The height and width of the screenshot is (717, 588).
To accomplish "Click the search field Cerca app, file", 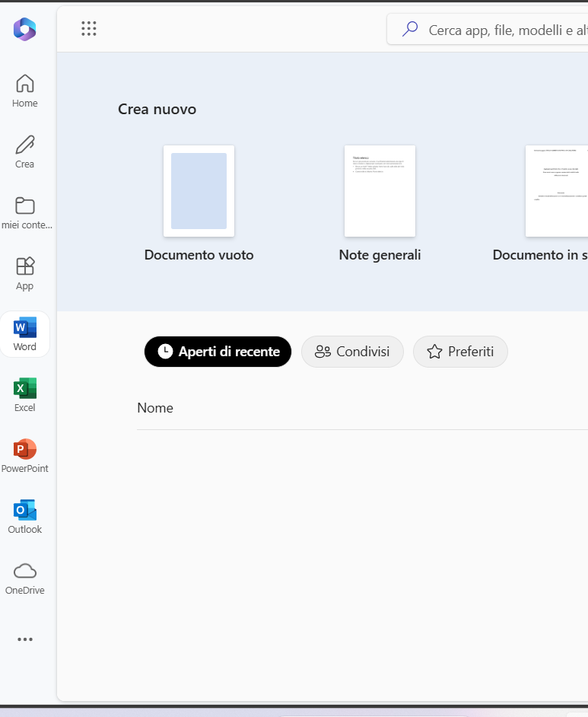I will [502, 30].
